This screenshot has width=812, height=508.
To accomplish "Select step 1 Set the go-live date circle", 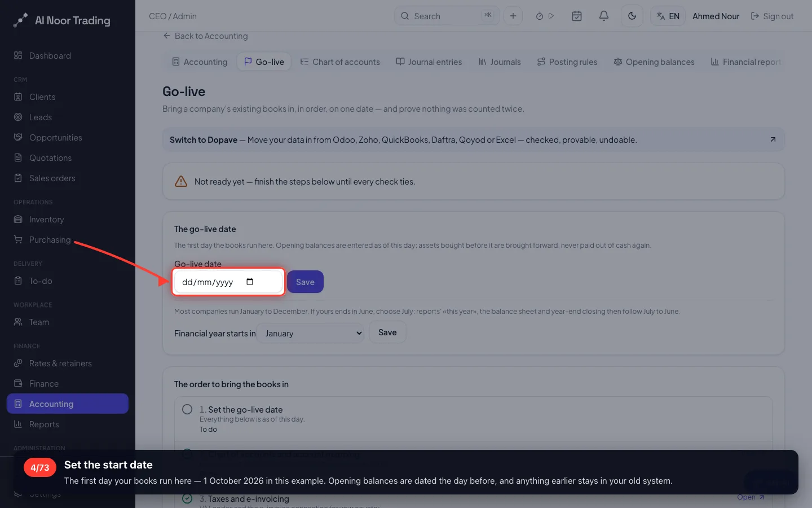I will (187, 409).
